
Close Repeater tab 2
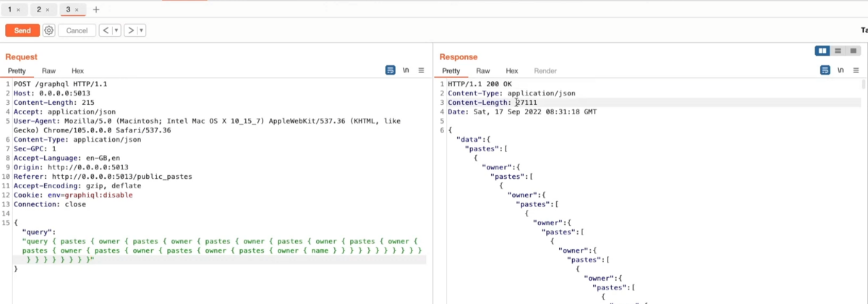click(x=48, y=10)
